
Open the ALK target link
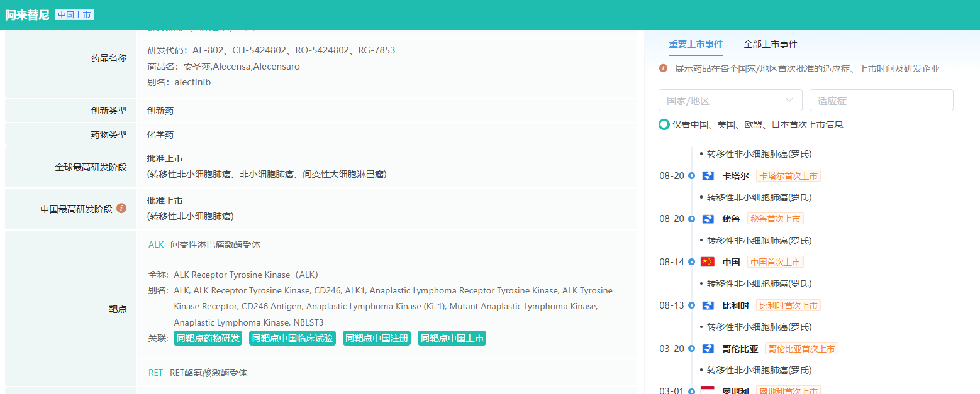[156, 244]
